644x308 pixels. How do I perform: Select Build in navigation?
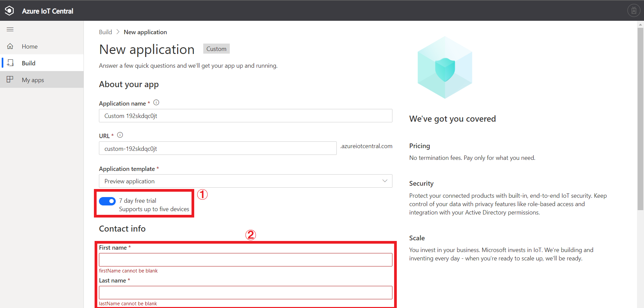point(42,63)
